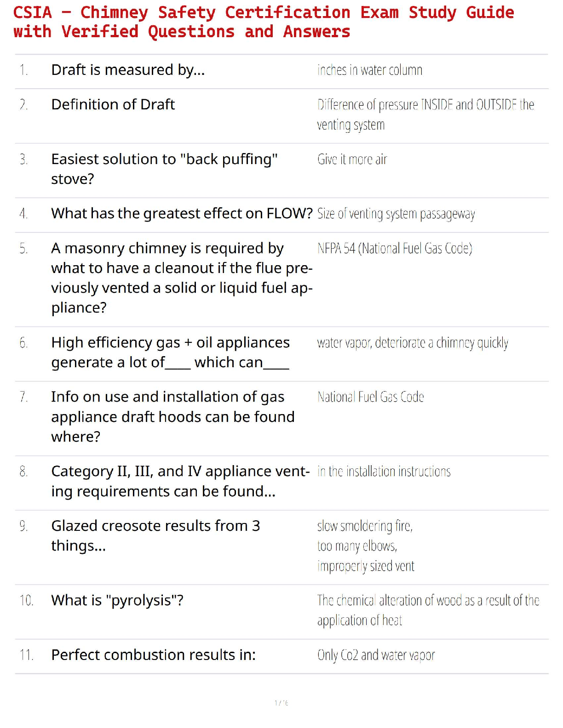Screen dimensions: 563x728
Task: Click the high efficiency gas + oil appliances question
Action: [x=170, y=353]
